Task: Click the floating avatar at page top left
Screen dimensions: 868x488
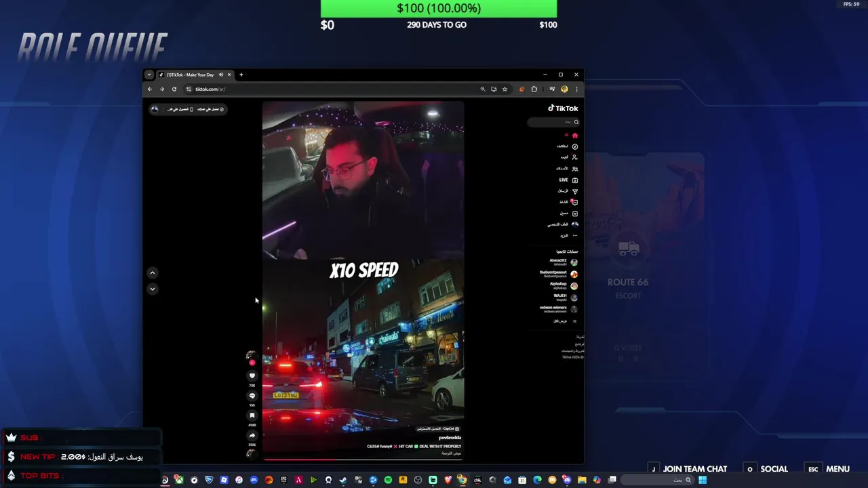Action: point(155,109)
